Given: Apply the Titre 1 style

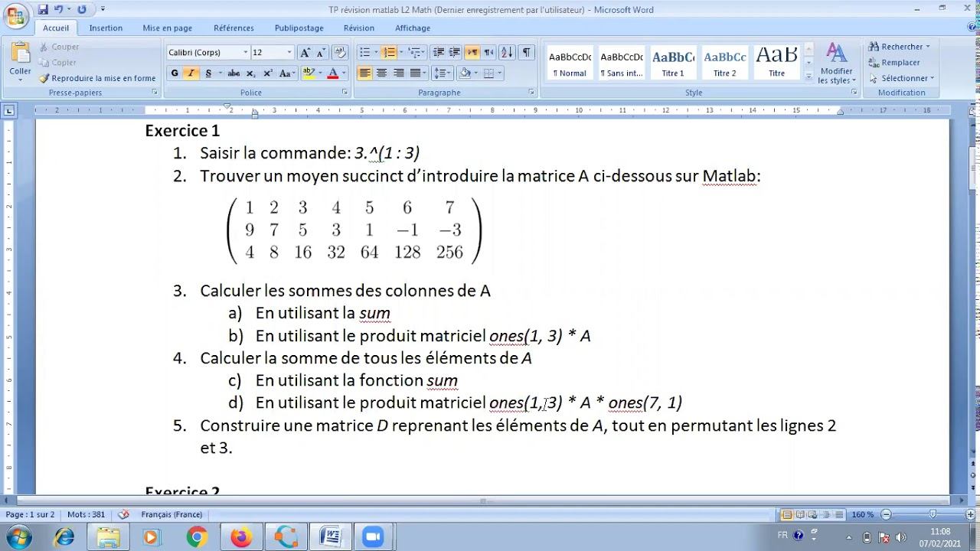Looking at the screenshot, I should (673, 64).
